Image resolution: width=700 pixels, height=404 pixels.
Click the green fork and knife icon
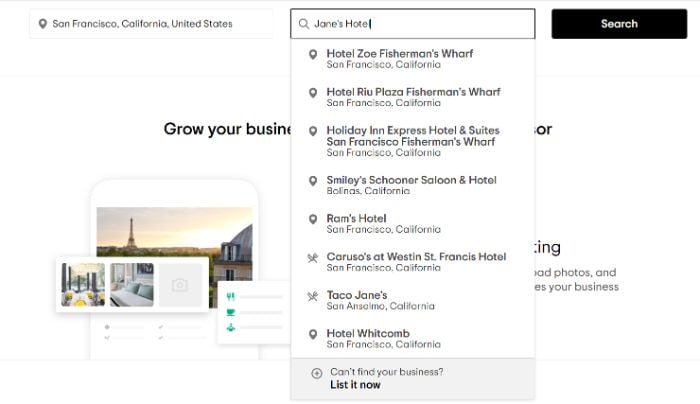230,296
